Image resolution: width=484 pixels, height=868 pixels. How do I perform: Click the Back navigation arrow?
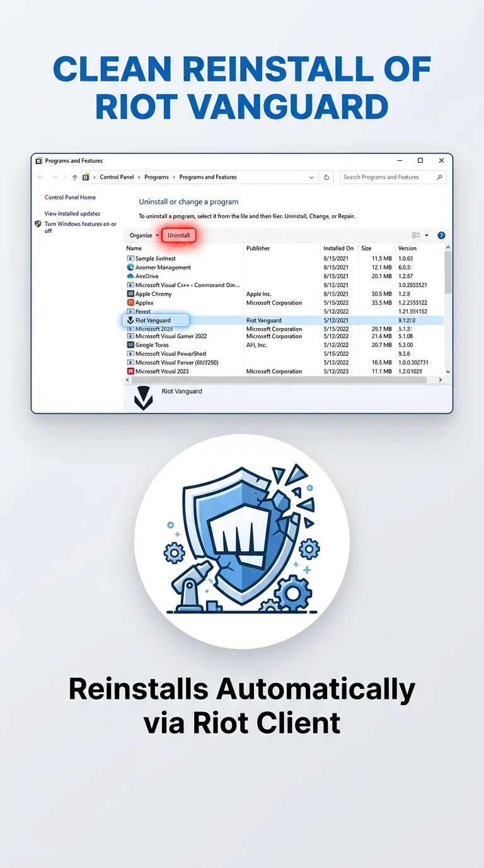pos(41,177)
